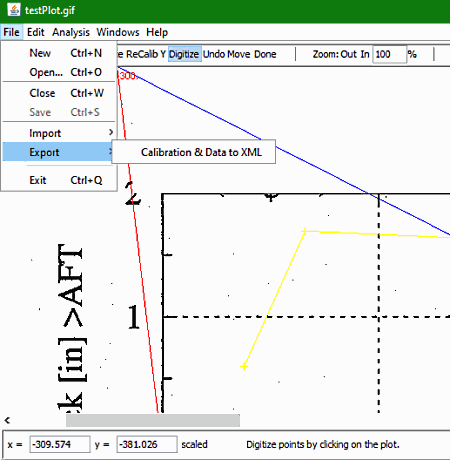450x460 pixels.
Task: Open the Analysis menu
Action: point(71,32)
